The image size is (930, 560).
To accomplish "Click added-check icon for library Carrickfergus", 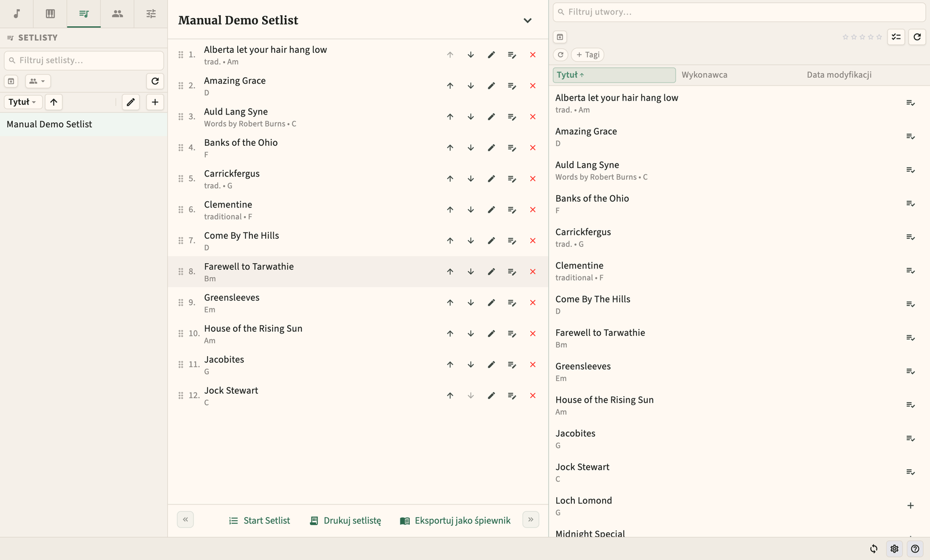I will 911,238.
